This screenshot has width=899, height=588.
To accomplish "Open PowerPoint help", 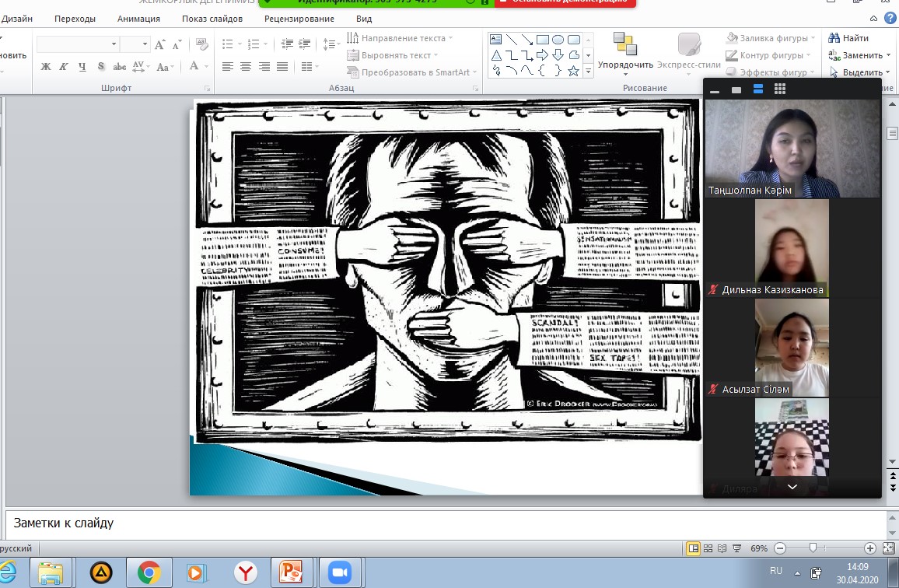I will (890, 19).
